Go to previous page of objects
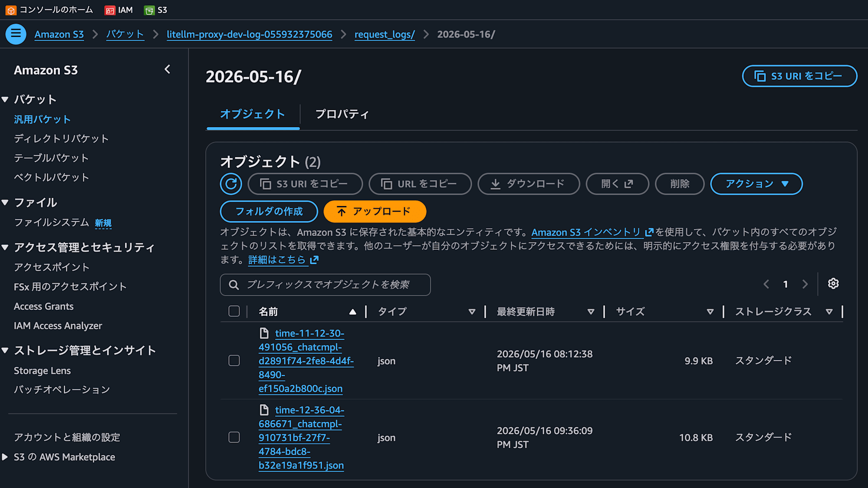868x488 pixels. coord(766,284)
